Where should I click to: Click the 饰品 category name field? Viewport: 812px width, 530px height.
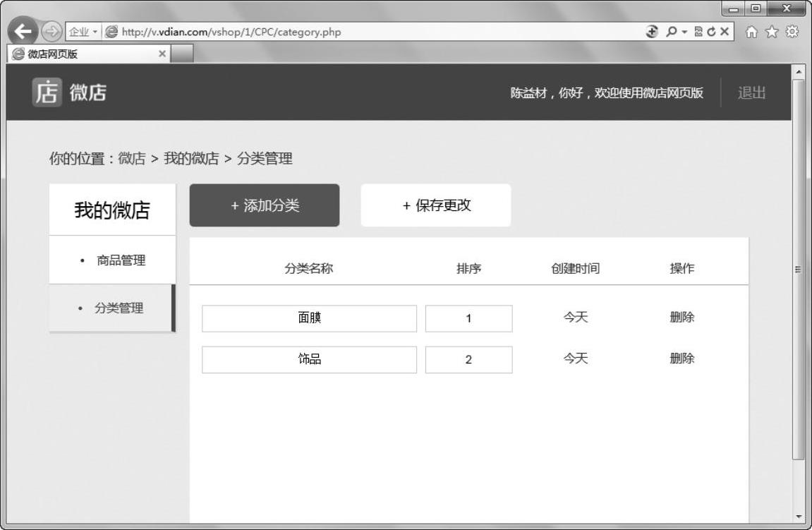309,359
